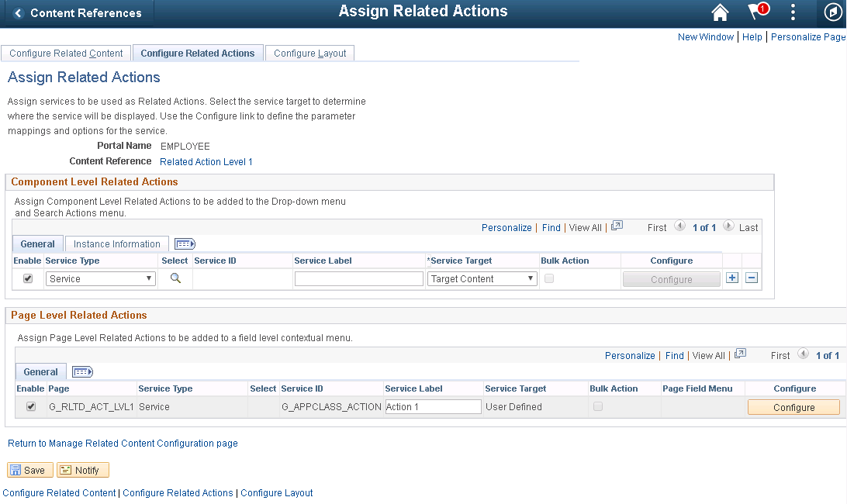Expand the Service Target dropdown
This screenshot has width=847, height=504.
482,279
